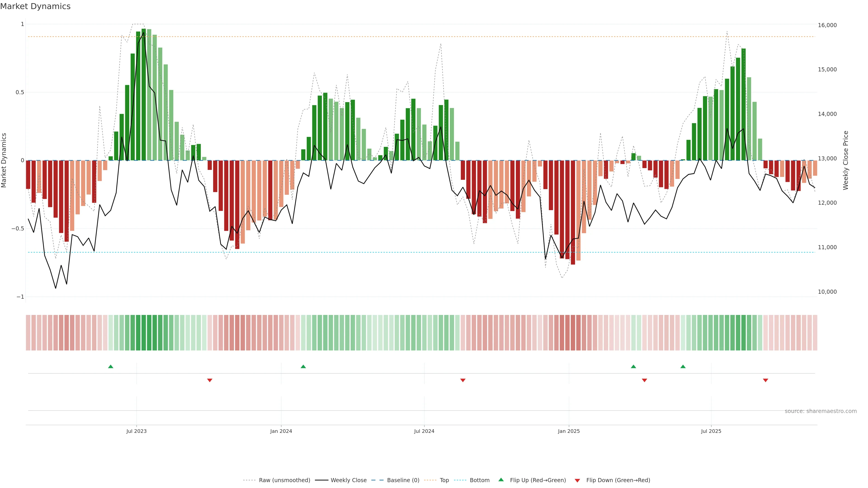Click the Jul 2024 x-axis label
This screenshot has height=488, width=868.
424,431
